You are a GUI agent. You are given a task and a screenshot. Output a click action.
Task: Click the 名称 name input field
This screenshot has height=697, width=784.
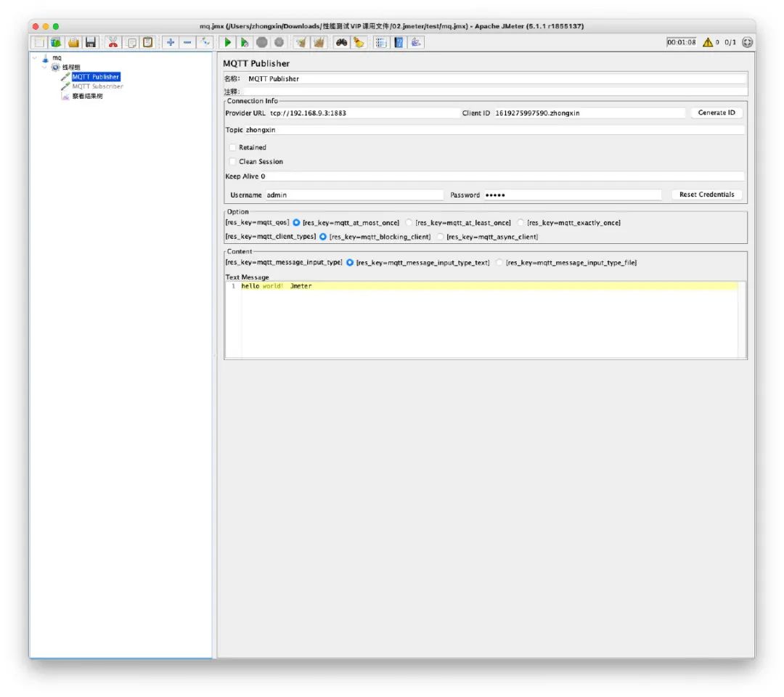click(x=496, y=79)
